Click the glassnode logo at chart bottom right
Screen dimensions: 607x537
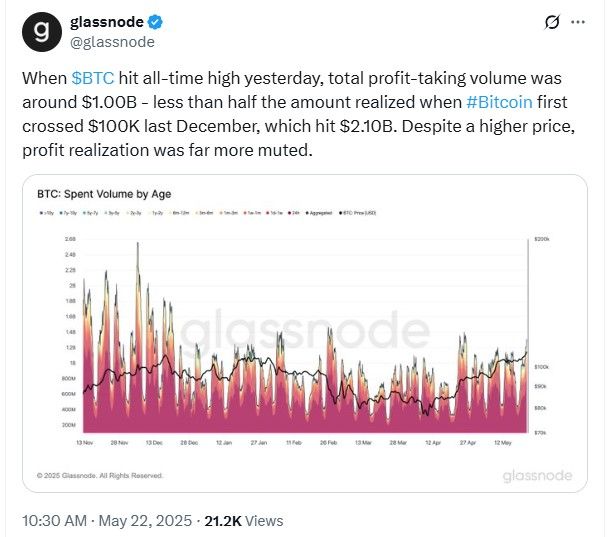click(x=536, y=475)
